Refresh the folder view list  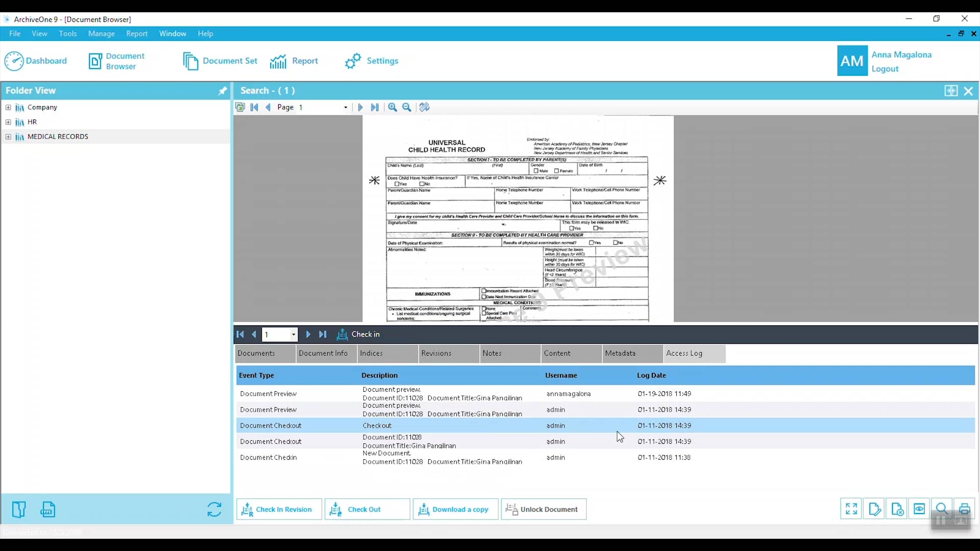tap(214, 509)
